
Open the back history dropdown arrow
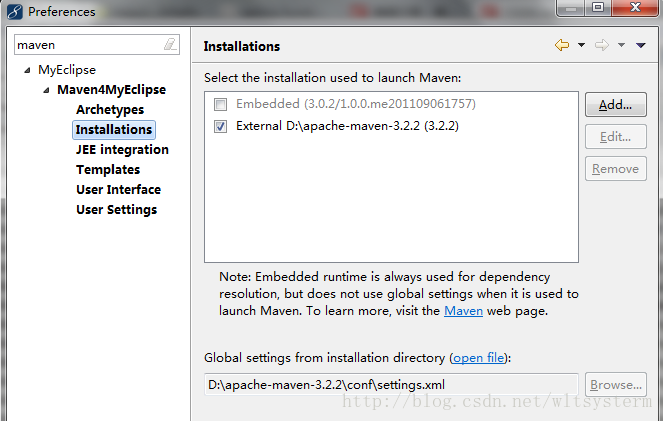pos(581,45)
